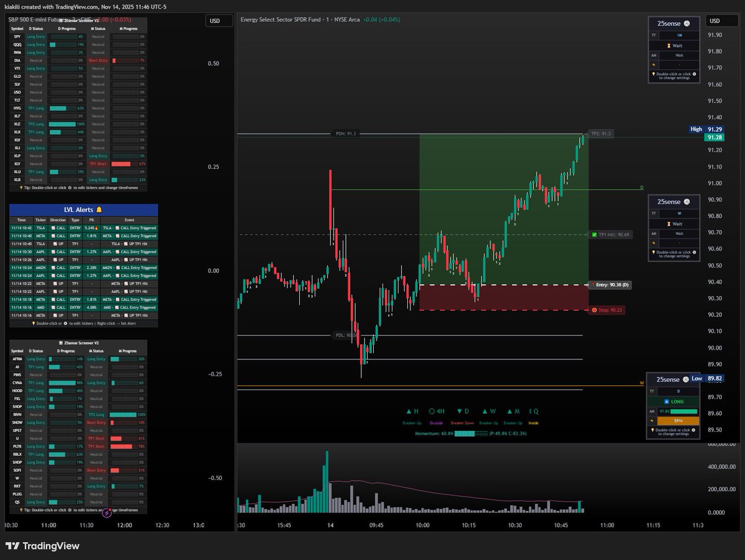This screenshot has width=745, height=560.
Task: Click the LONG signal label in bottom 25sense panel
Action: 674,402
